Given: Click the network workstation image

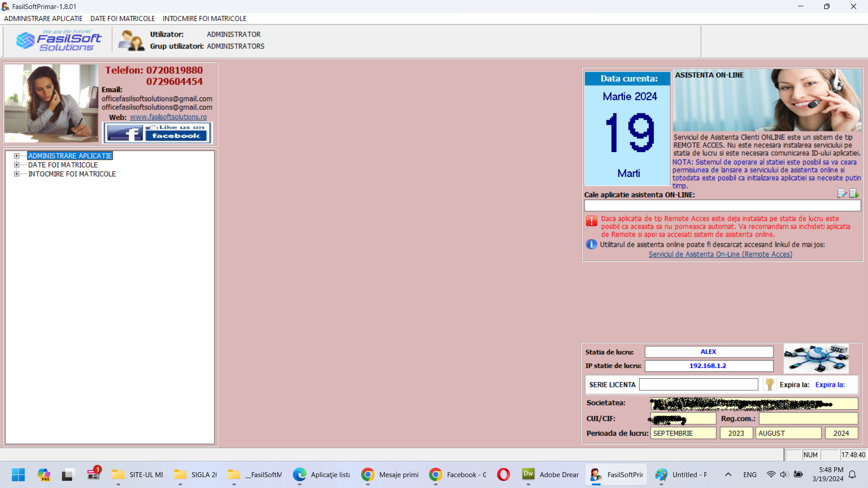Looking at the screenshot, I should [x=816, y=358].
